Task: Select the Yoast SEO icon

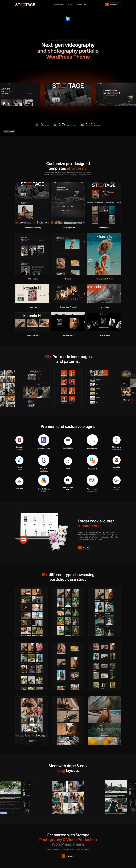Action: (x=116, y=460)
